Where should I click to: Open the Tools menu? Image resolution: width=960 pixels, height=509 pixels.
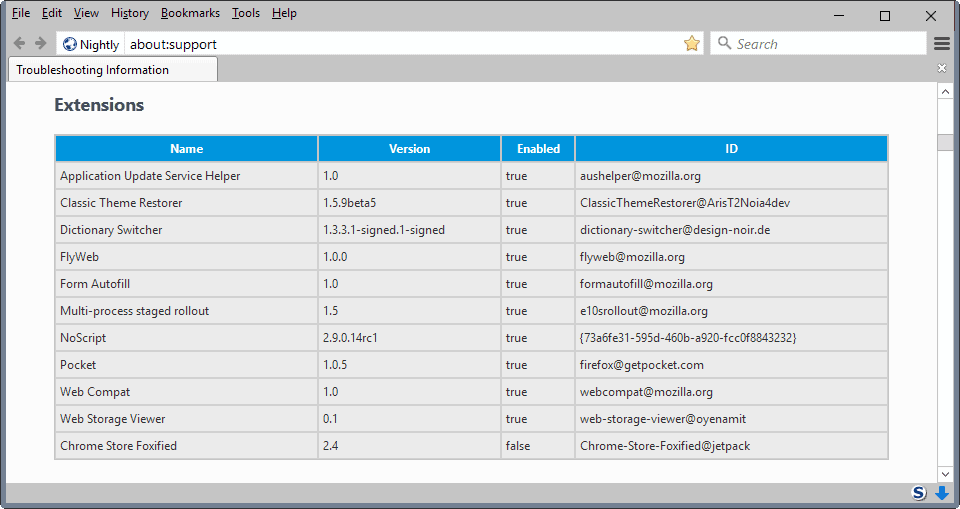pyautogui.click(x=246, y=13)
